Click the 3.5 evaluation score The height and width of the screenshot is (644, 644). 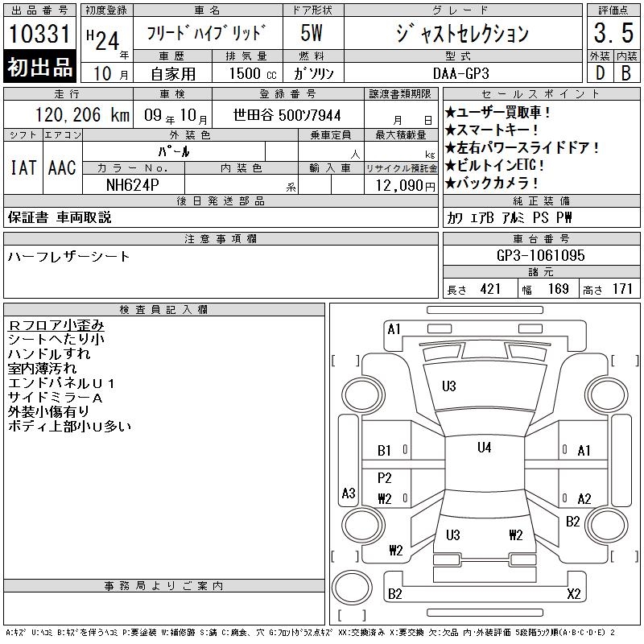(611, 33)
